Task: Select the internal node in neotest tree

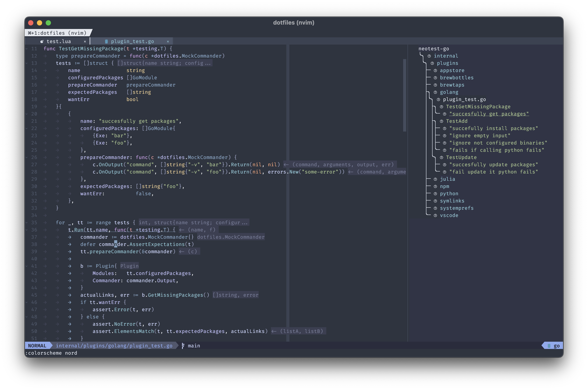Action: [x=446, y=56]
